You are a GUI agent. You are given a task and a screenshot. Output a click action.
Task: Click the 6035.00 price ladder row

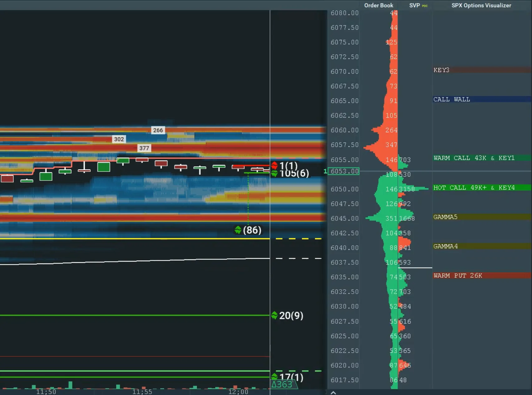tap(345, 277)
